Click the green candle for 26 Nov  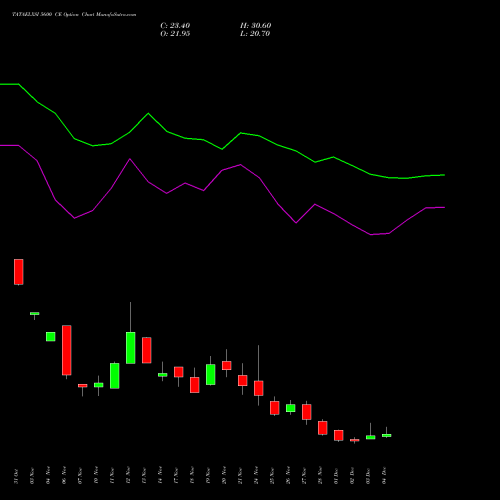coord(291,408)
